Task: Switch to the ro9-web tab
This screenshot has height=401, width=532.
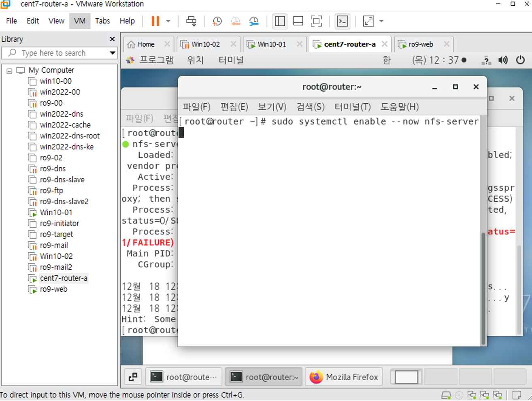Action: [x=421, y=44]
